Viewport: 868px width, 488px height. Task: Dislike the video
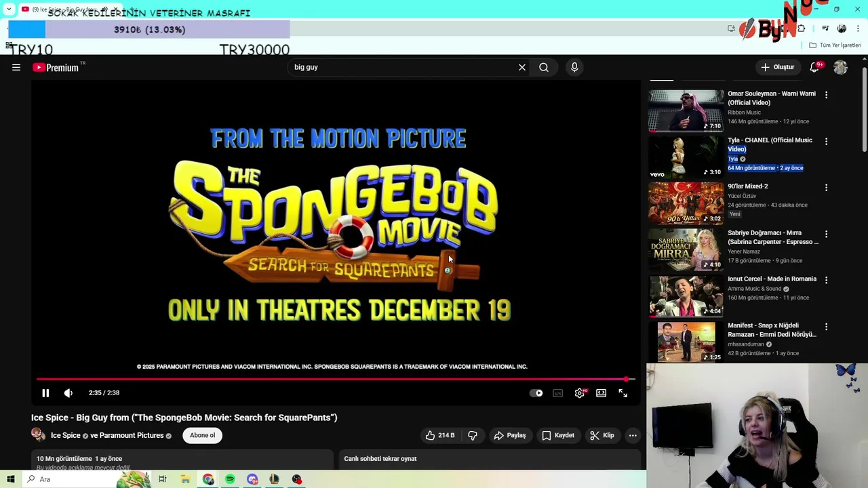coord(473,435)
